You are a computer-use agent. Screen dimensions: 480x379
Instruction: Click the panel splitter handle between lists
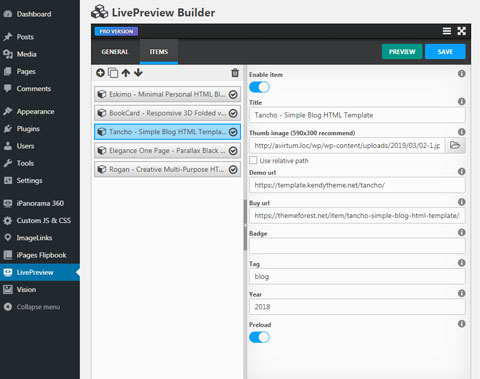click(x=245, y=225)
